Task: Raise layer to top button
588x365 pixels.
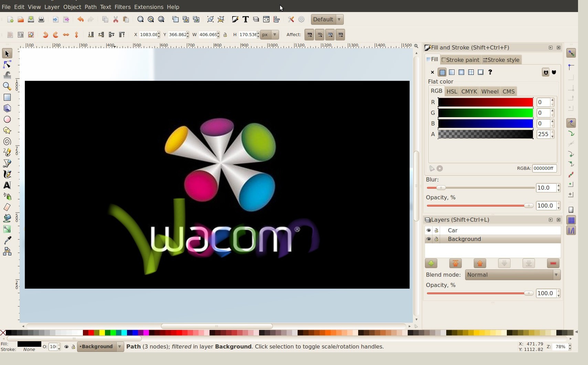Action: 455,263
